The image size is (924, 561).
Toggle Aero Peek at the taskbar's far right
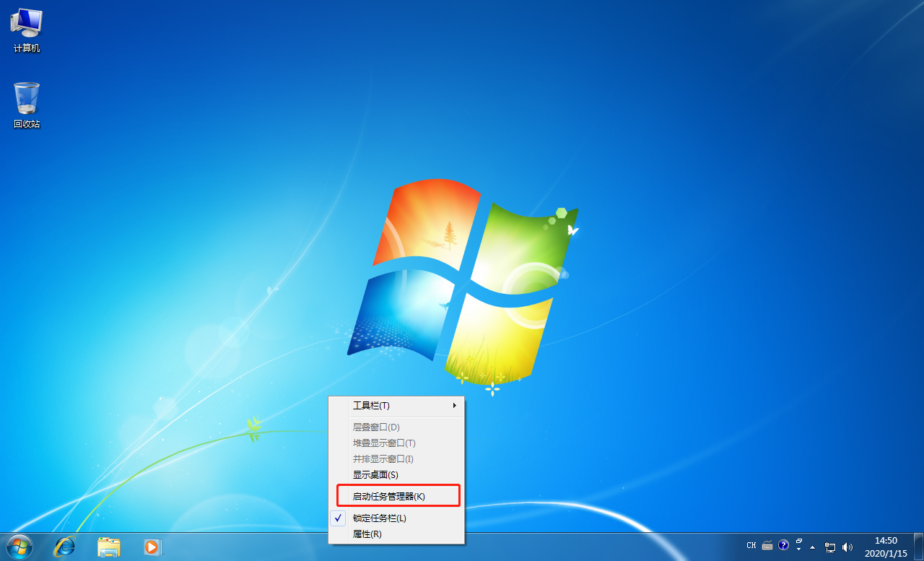click(x=920, y=546)
